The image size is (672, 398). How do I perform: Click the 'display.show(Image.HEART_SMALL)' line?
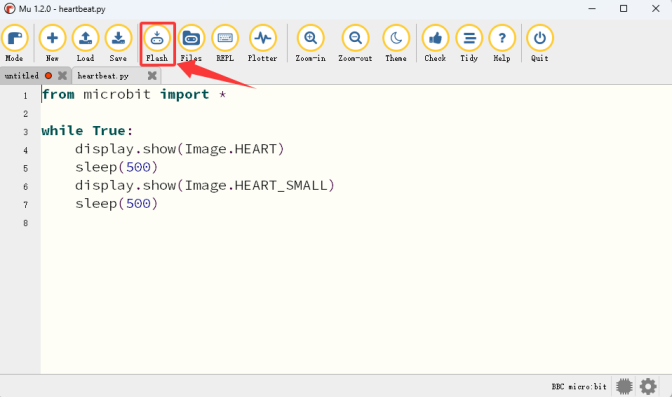(205, 186)
